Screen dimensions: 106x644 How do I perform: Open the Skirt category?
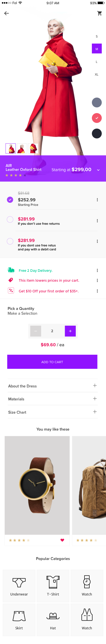point(19,619)
